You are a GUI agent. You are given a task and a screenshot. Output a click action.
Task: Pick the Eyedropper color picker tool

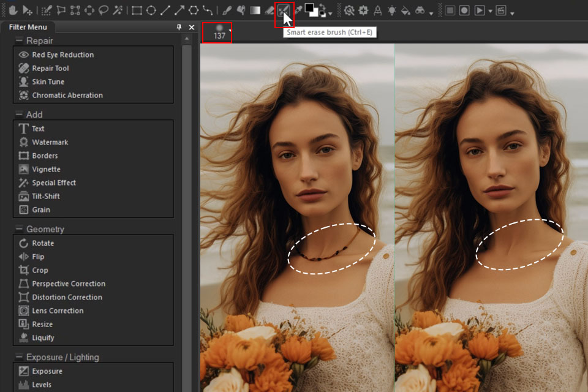point(298,10)
